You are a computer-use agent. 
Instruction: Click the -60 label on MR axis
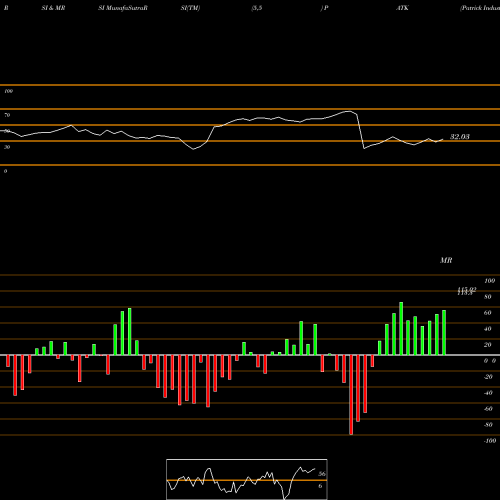(x=488, y=409)
